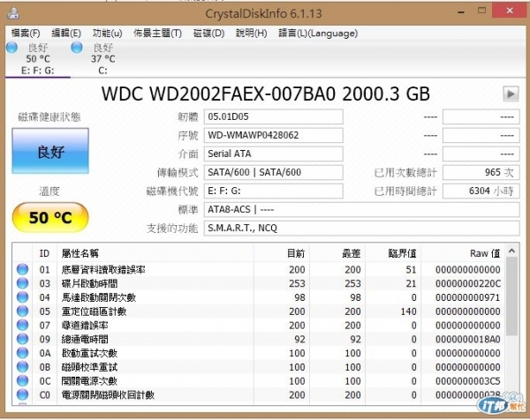The width and height of the screenshot is (530, 420).
Task: Click the drive letter field E: F: G:
Action: (x=274, y=191)
